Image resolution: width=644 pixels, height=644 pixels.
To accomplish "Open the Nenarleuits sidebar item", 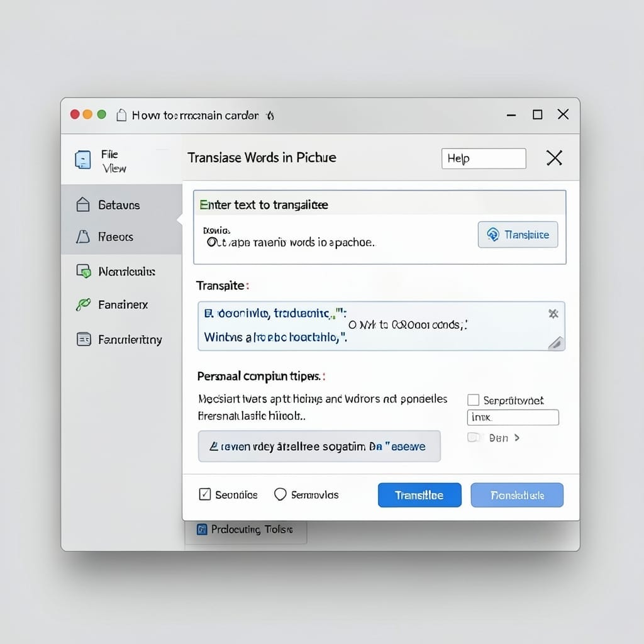I will point(121,271).
